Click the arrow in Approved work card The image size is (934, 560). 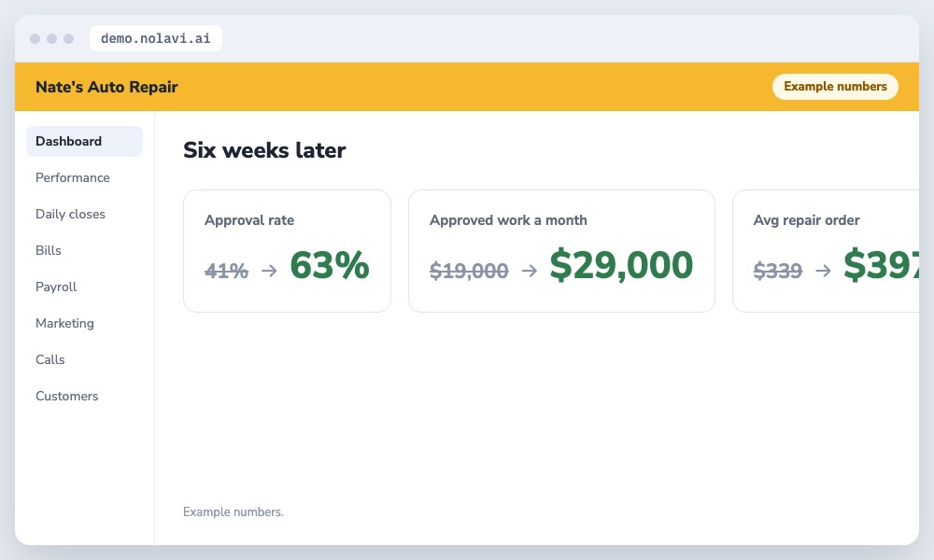click(529, 271)
